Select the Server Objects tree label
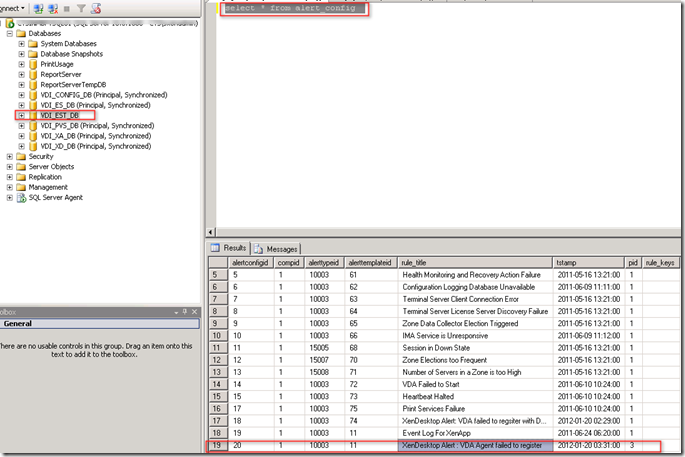This screenshot has width=685, height=457. tap(51, 167)
